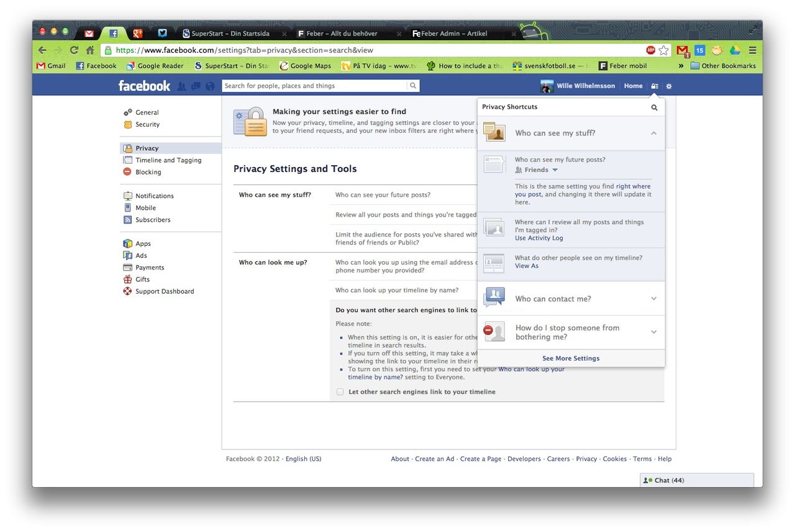The height and width of the screenshot is (532, 795).
Task: Open Subscribers settings
Action: 153,220
